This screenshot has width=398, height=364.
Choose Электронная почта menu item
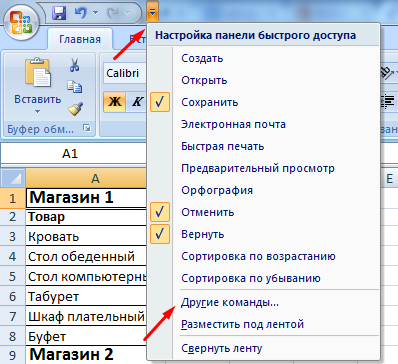263,124
